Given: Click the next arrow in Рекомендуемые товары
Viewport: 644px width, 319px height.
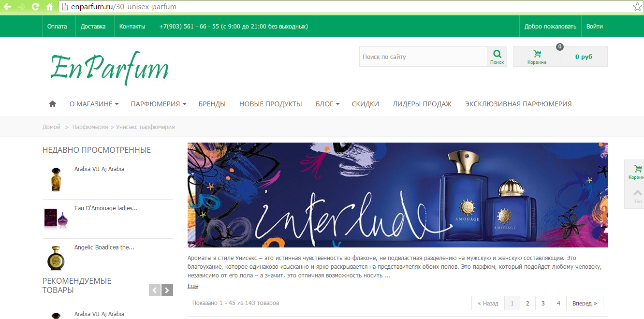Looking at the screenshot, I should tap(167, 290).
